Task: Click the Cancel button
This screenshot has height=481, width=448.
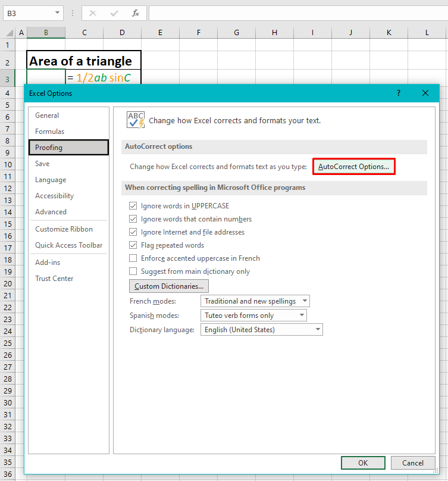Action: (x=413, y=463)
